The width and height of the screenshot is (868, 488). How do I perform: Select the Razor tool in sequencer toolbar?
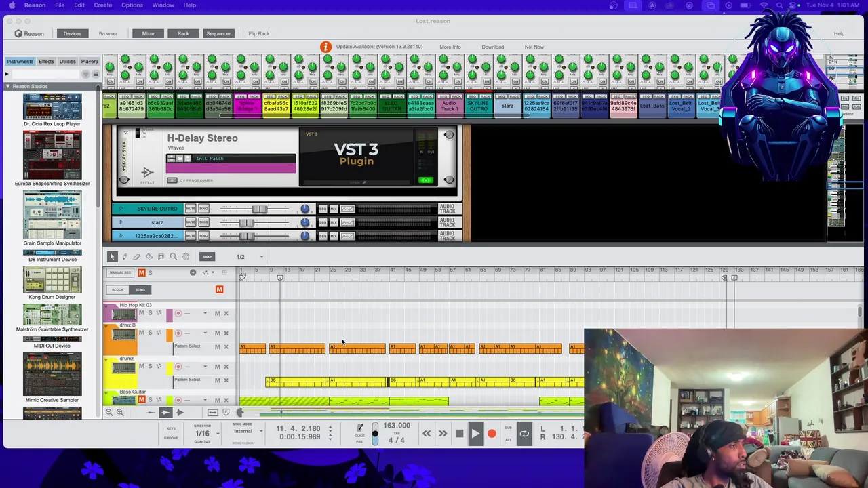[149, 256]
